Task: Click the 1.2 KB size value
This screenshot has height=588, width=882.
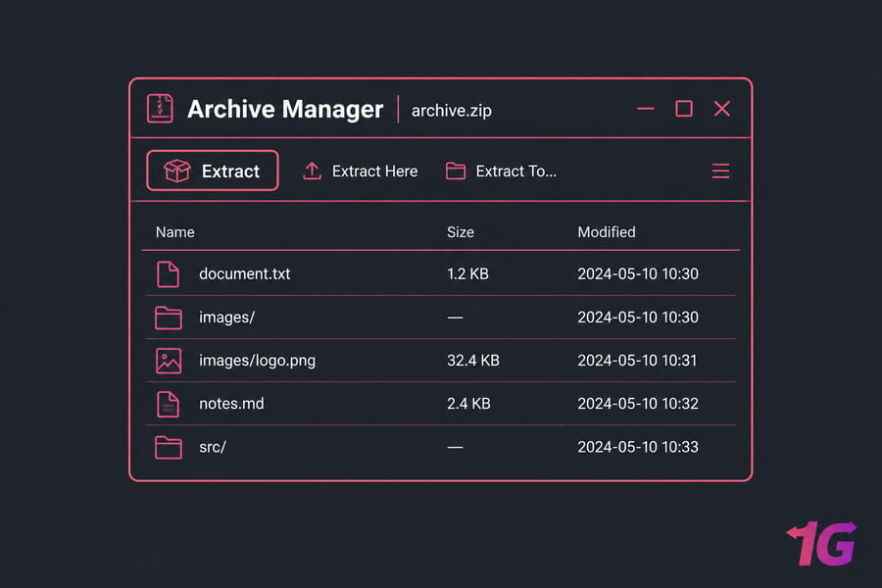Action: tap(467, 274)
